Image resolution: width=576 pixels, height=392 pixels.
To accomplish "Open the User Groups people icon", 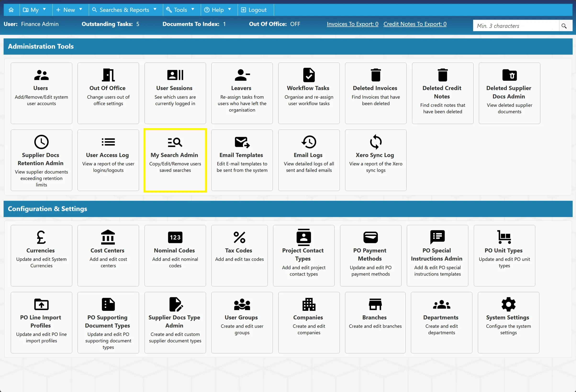I will 242,304.
